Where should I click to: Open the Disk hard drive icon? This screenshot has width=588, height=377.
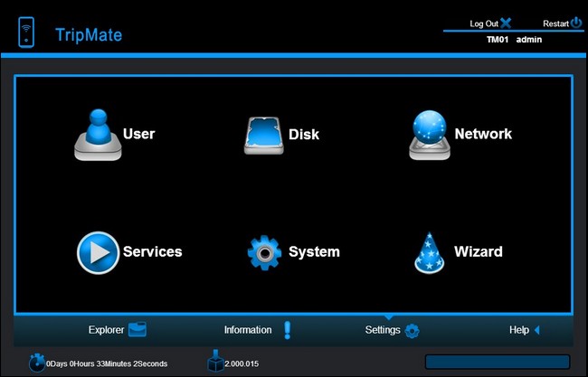pyautogui.click(x=264, y=136)
